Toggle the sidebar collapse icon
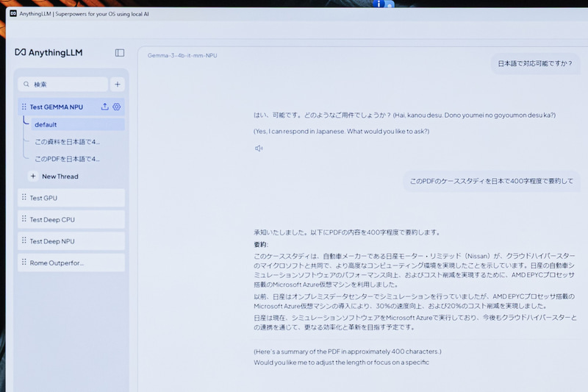Image resolution: width=588 pixels, height=392 pixels. coord(120,53)
